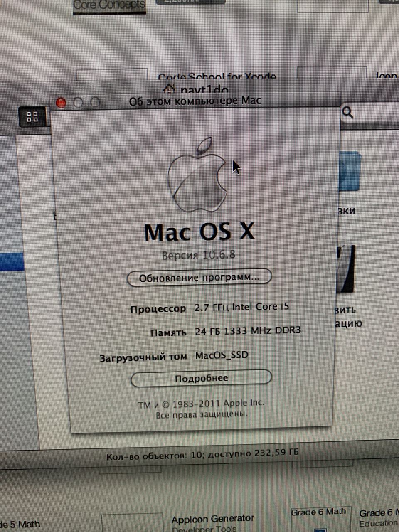Image resolution: width=399 pixels, height=532 pixels.
Task: Select the 2.7 ГГц Intel Core i5 text
Action: [x=242, y=307]
